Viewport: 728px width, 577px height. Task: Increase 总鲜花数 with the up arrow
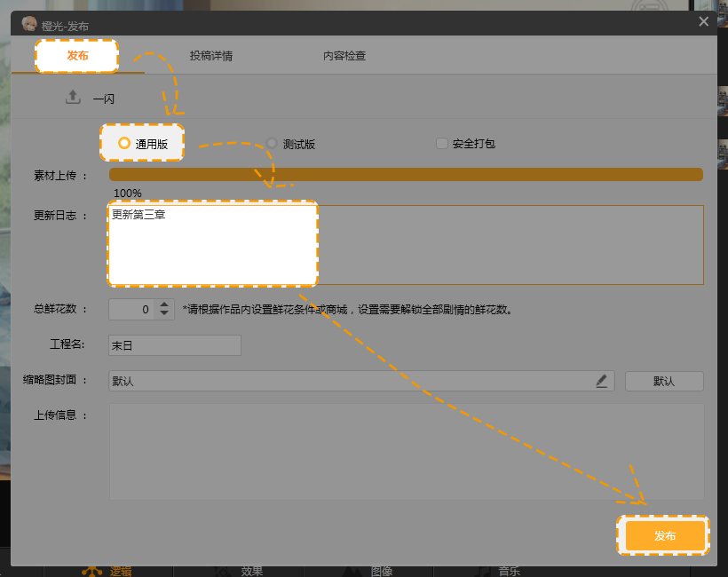pyautogui.click(x=163, y=304)
